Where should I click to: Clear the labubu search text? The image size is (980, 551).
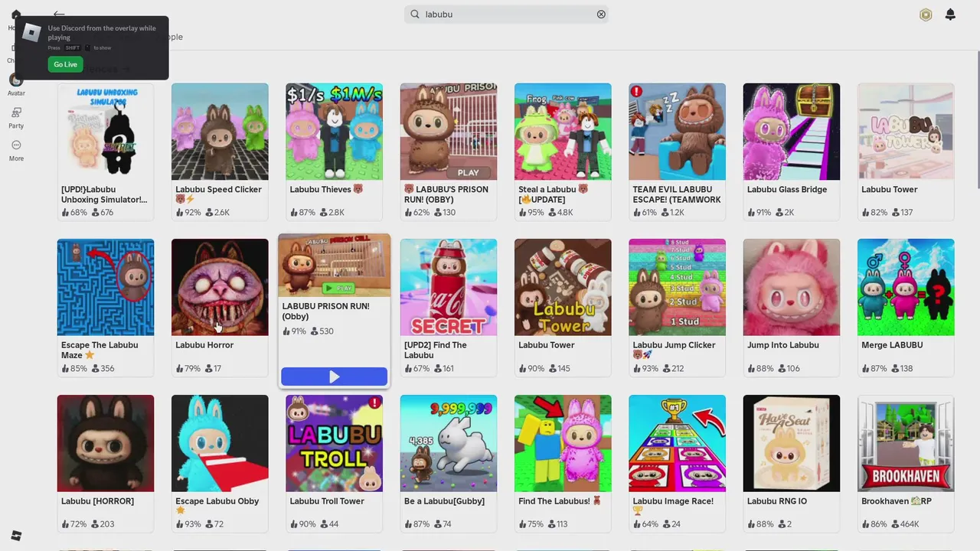601,14
